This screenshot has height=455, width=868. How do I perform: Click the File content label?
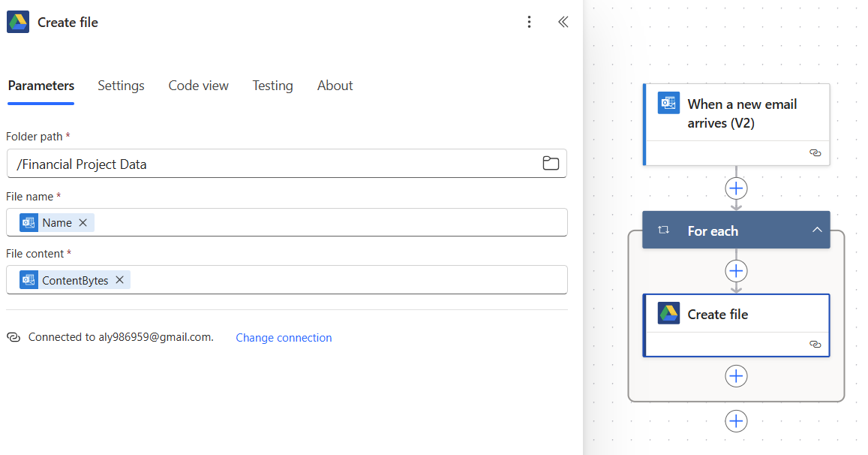[35, 254]
